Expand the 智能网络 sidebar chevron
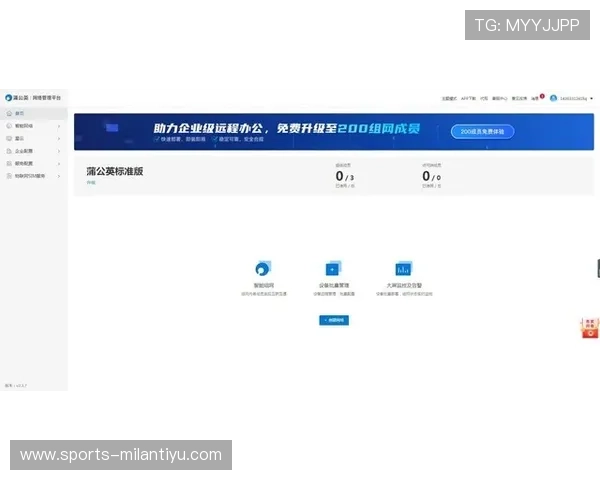This screenshot has width=600, height=480. (x=59, y=126)
